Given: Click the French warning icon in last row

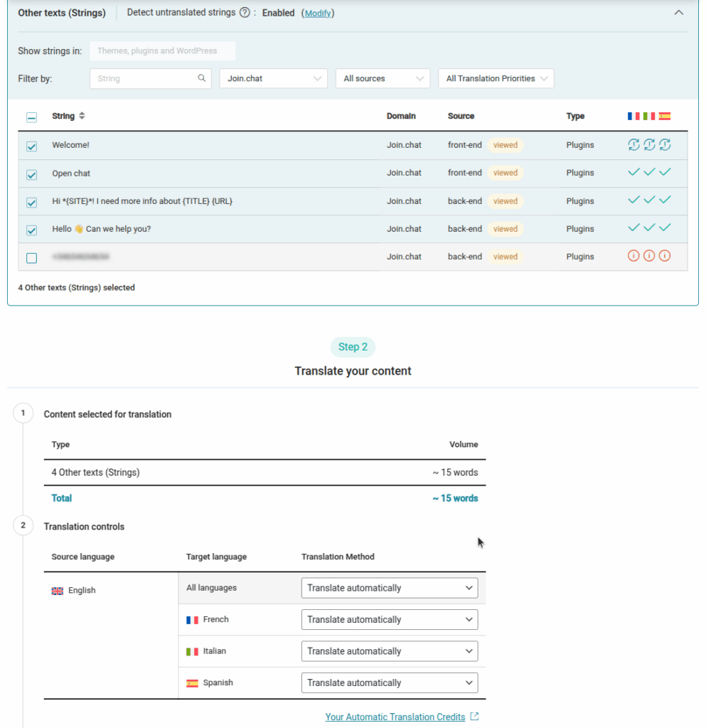Looking at the screenshot, I should (633, 257).
